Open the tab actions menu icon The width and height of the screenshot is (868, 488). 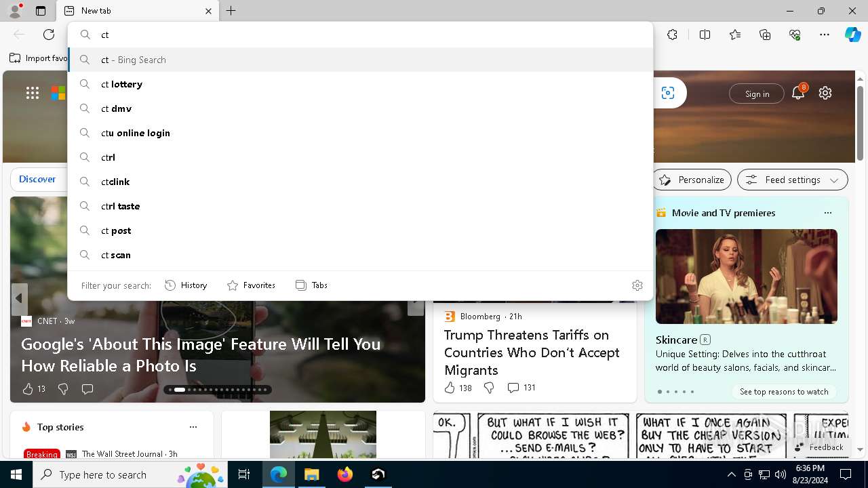[x=41, y=11]
